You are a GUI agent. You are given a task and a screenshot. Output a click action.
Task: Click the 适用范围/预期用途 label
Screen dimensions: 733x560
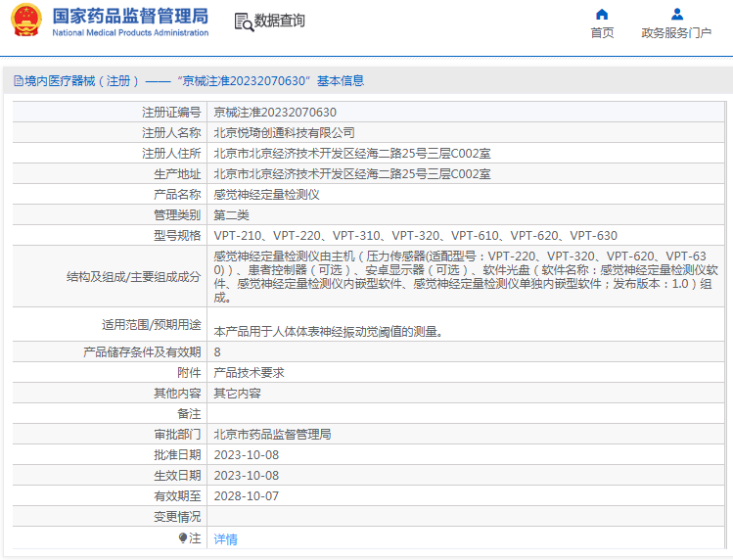[152, 325]
